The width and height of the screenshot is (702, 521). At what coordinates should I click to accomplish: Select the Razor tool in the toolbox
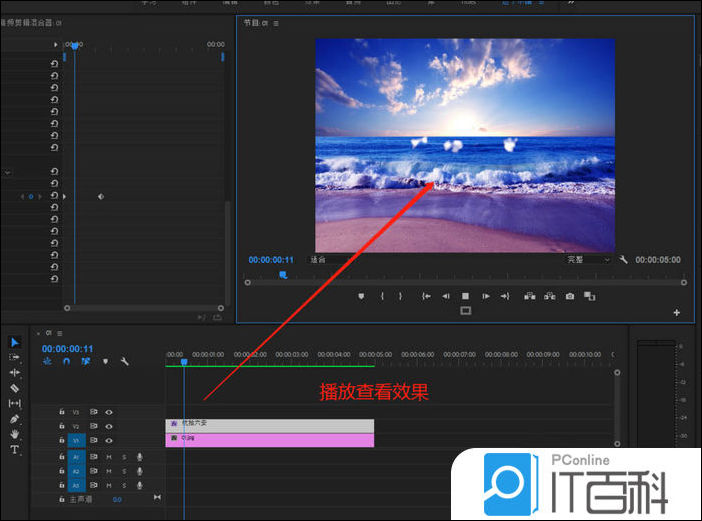[x=14, y=387]
